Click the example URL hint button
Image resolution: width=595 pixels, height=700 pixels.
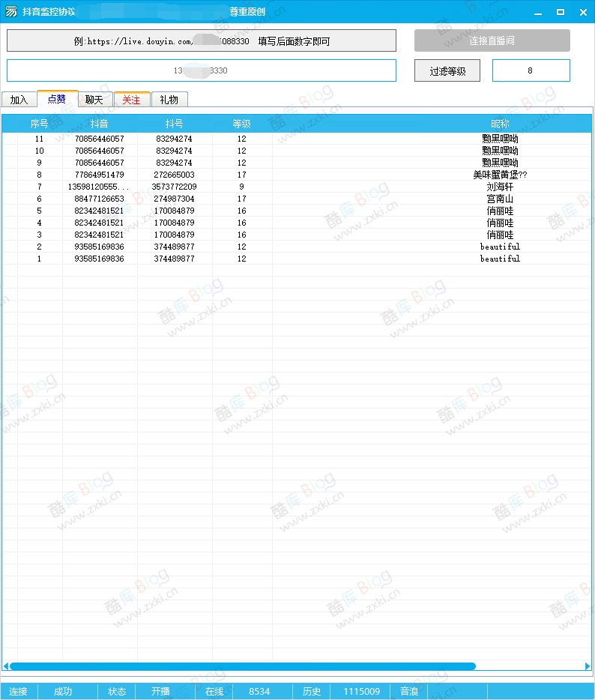[x=202, y=41]
